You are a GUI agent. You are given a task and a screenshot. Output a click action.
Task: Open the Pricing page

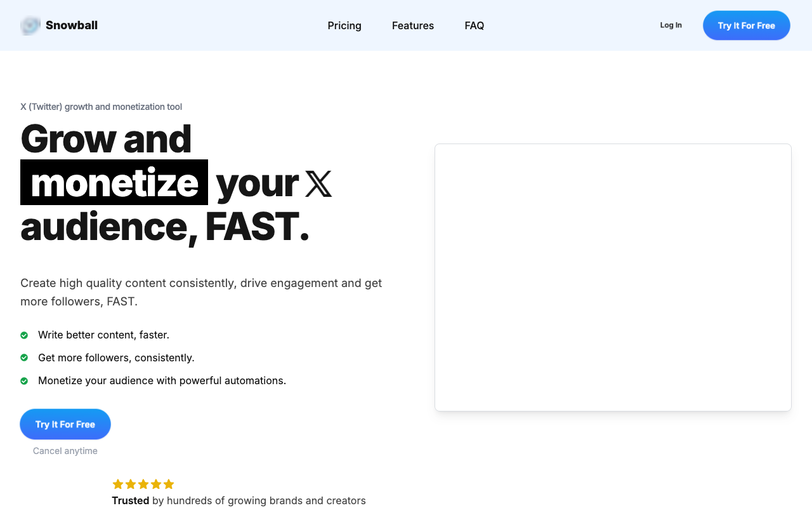pos(344,25)
